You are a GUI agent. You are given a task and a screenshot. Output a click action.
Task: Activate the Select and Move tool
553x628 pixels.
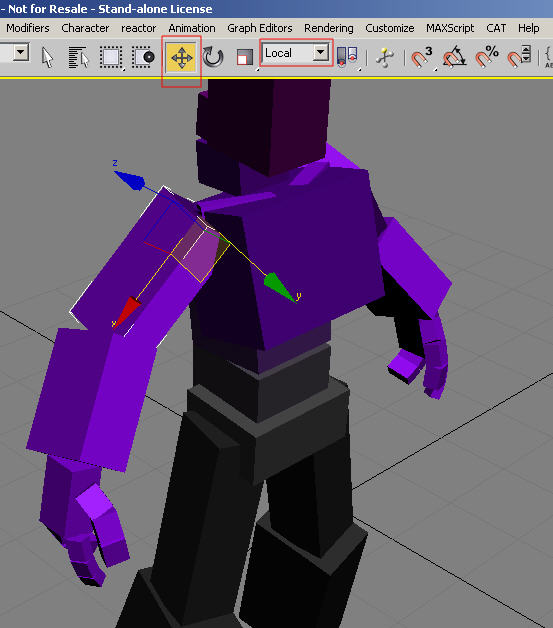tap(181, 58)
